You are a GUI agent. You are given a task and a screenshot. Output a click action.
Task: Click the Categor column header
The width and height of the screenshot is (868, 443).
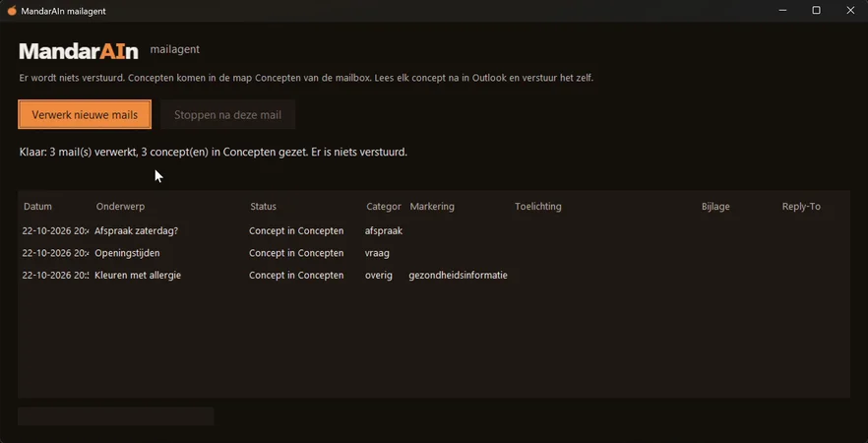[x=384, y=206]
